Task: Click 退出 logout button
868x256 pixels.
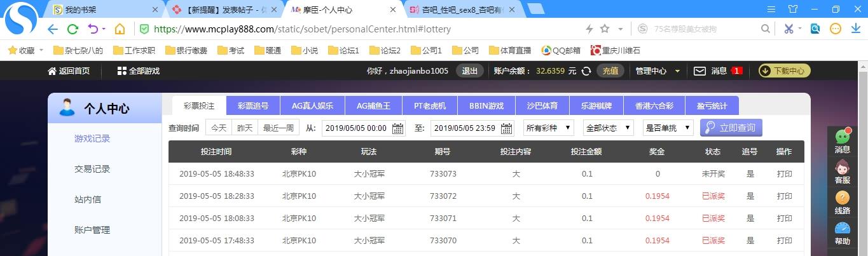Action: tap(469, 71)
